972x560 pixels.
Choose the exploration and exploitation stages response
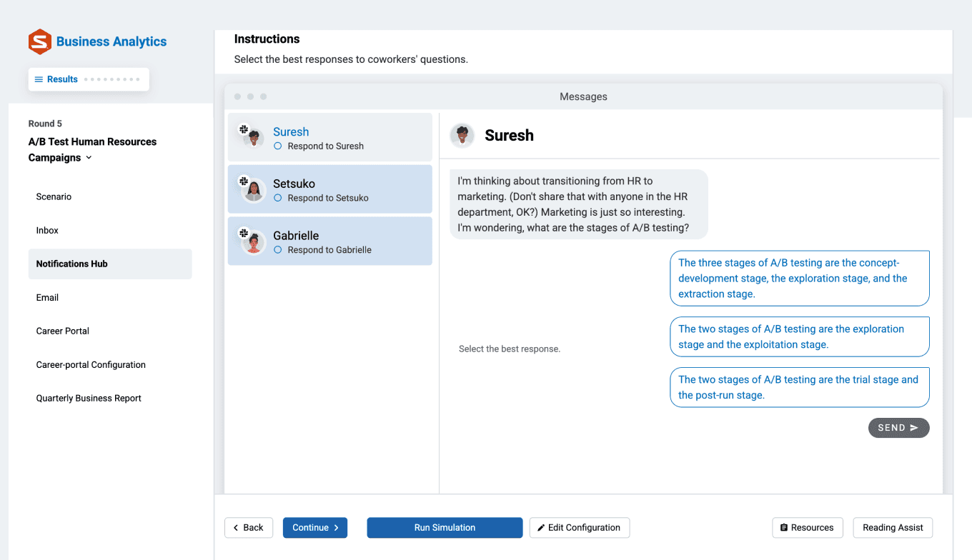pyautogui.click(x=800, y=336)
